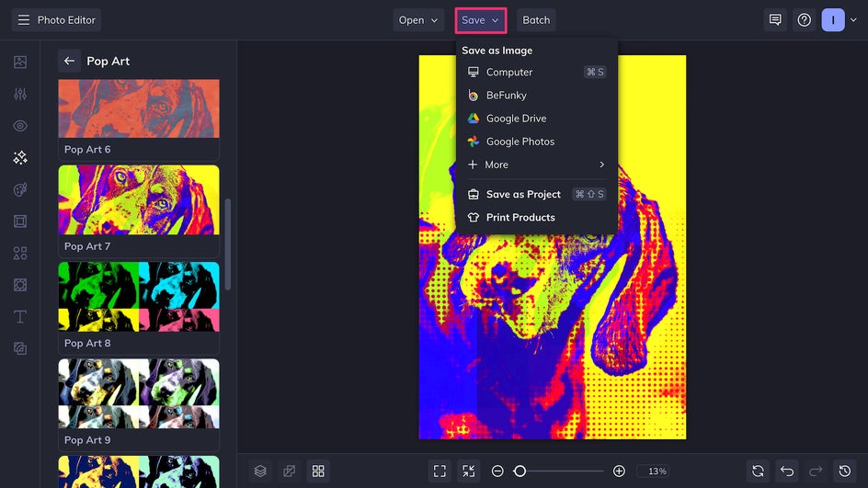Click the compare/flatten image icon

289,471
